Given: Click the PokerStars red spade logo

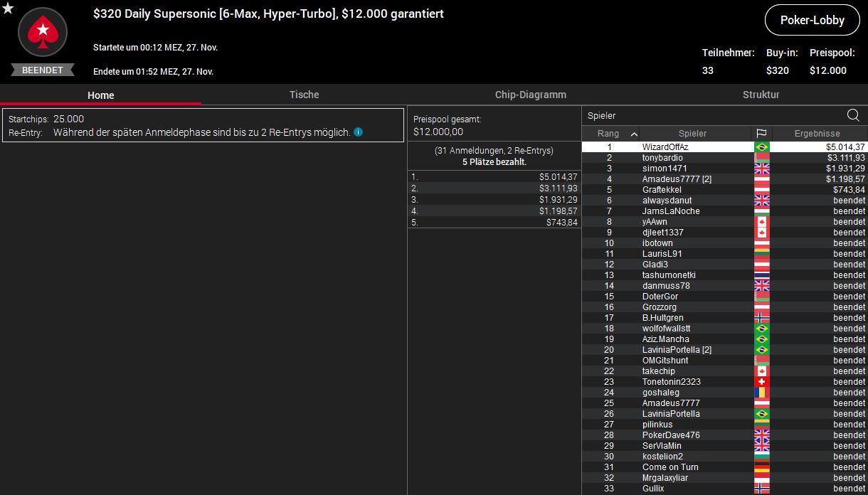Looking at the screenshot, I should tap(43, 31).
